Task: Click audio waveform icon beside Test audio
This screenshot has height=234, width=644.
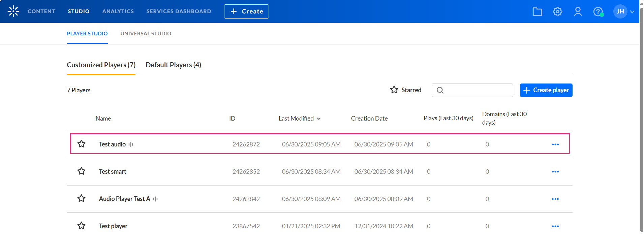Action: 131,144
